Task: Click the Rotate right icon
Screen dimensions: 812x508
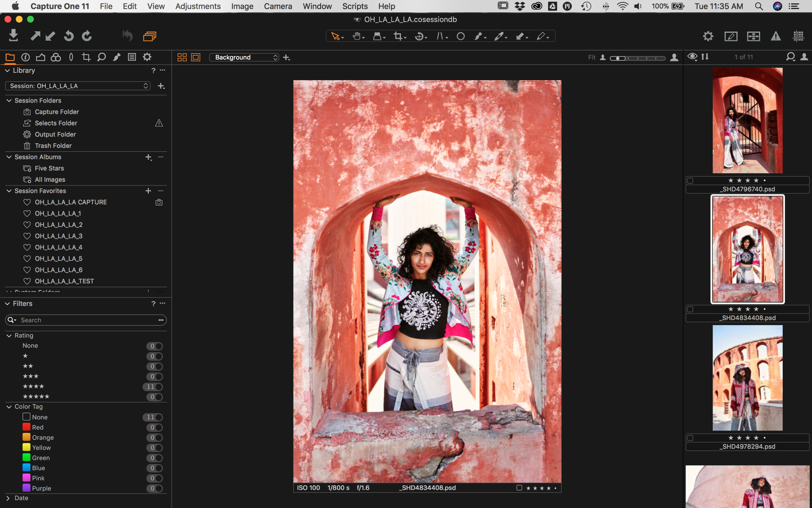Action: click(x=87, y=36)
